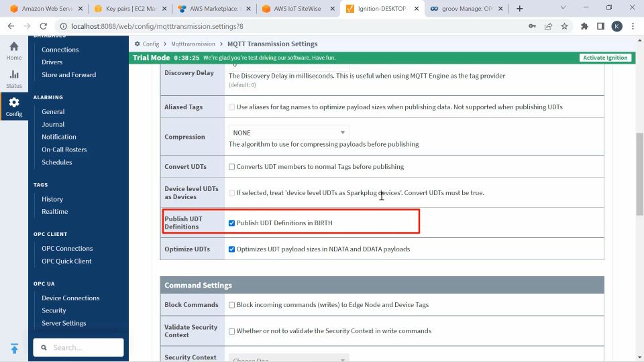The width and height of the screenshot is (644, 362).
Task: Open Drivers in the sidebar
Action: coord(52,62)
